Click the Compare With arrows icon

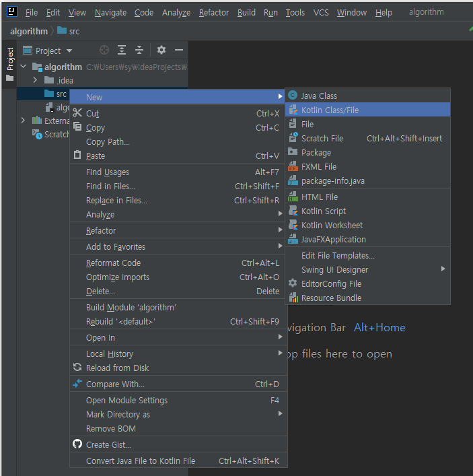click(77, 383)
